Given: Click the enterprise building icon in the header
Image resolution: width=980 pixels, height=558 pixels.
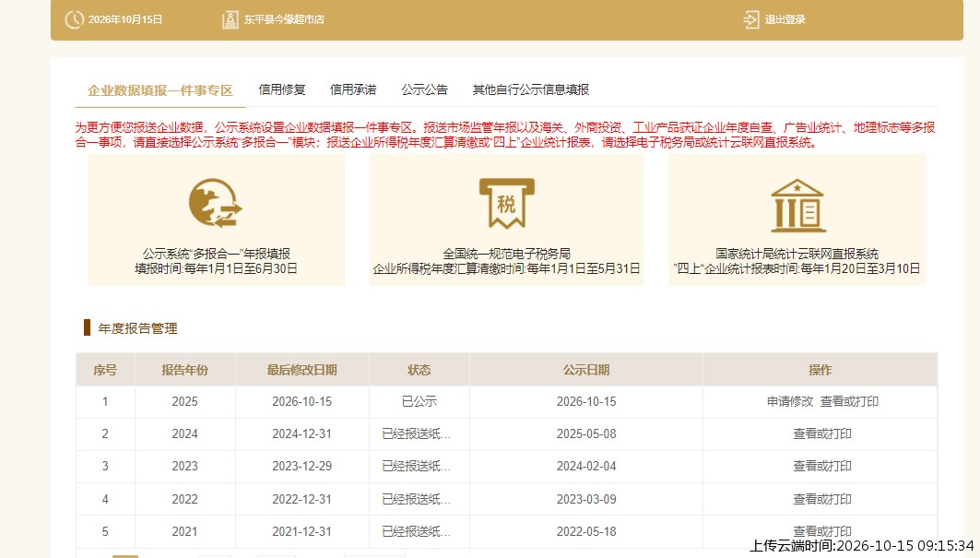Looking at the screenshot, I should tap(230, 19).
